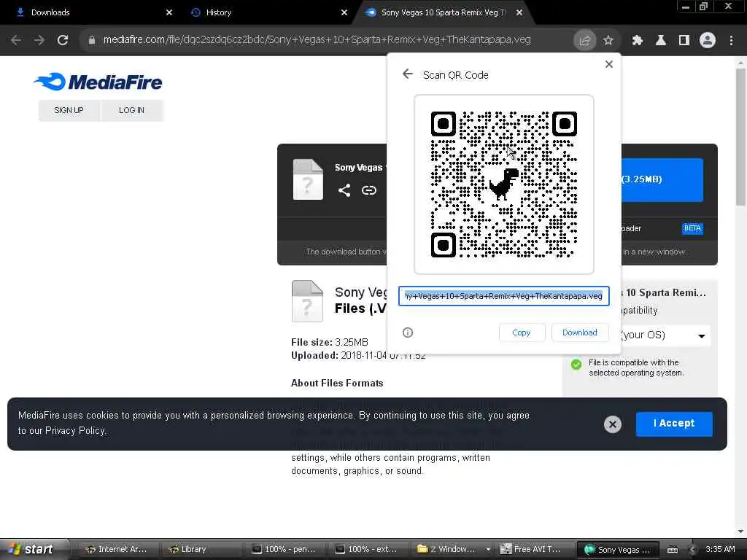Reload the MediaFire page
Viewport: 747px width, 560px height.
(63, 40)
